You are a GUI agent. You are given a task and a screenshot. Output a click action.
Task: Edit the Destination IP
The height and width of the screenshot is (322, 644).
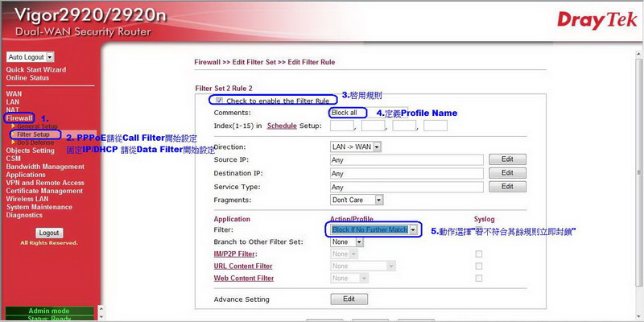pyautogui.click(x=507, y=173)
